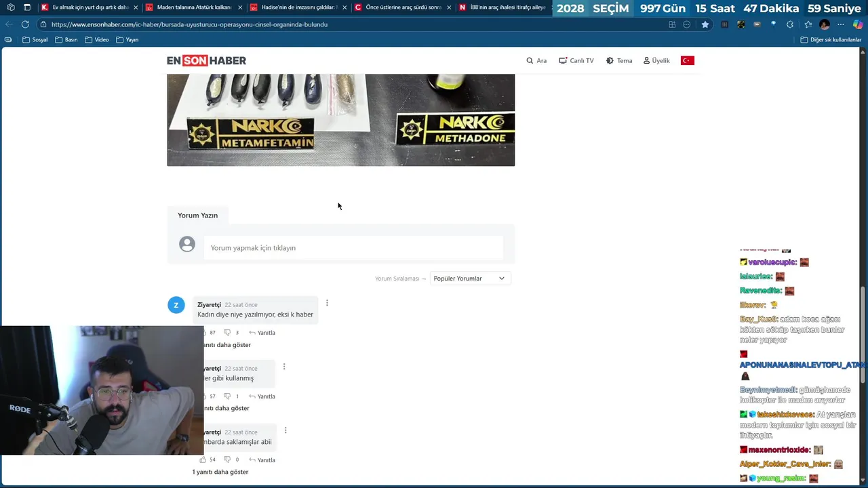868x488 pixels.
Task: Switch to 'Hadise'nin de imzasını' tab
Action: [x=298, y=7]
